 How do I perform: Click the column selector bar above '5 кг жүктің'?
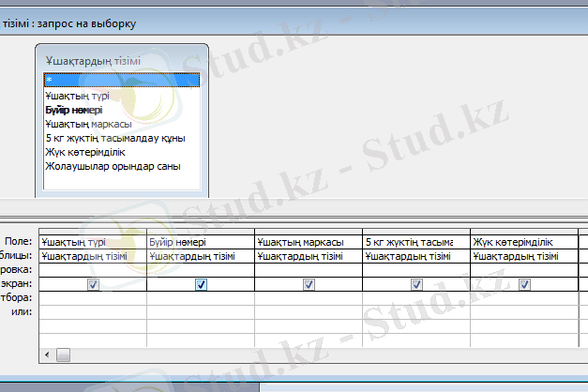416,232
